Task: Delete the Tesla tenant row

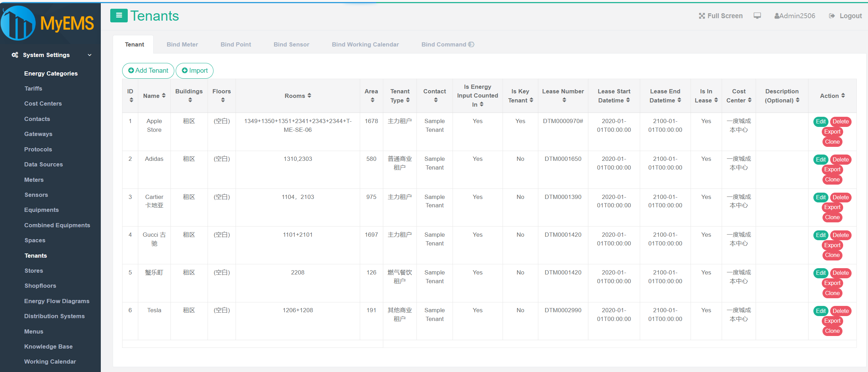Action: 840,311
